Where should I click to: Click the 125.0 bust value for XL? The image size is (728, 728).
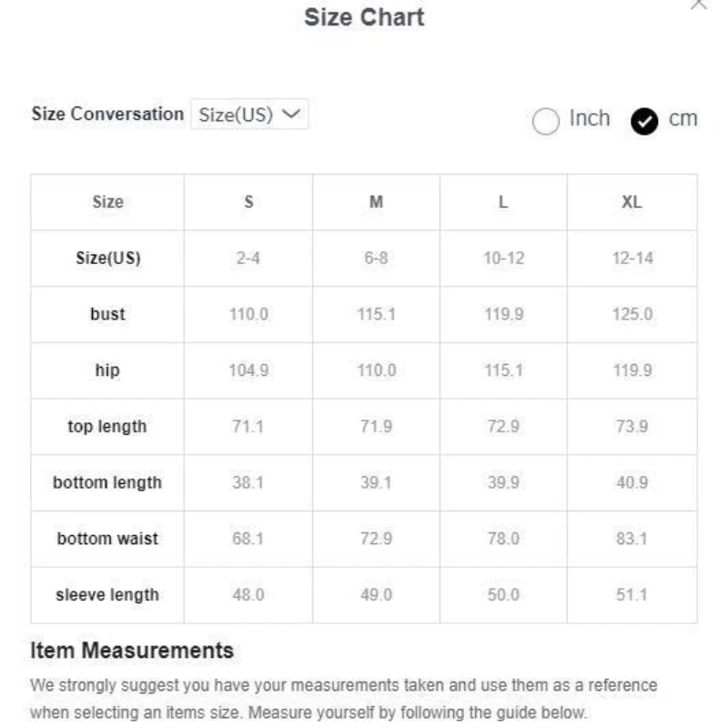coord(632,315)
